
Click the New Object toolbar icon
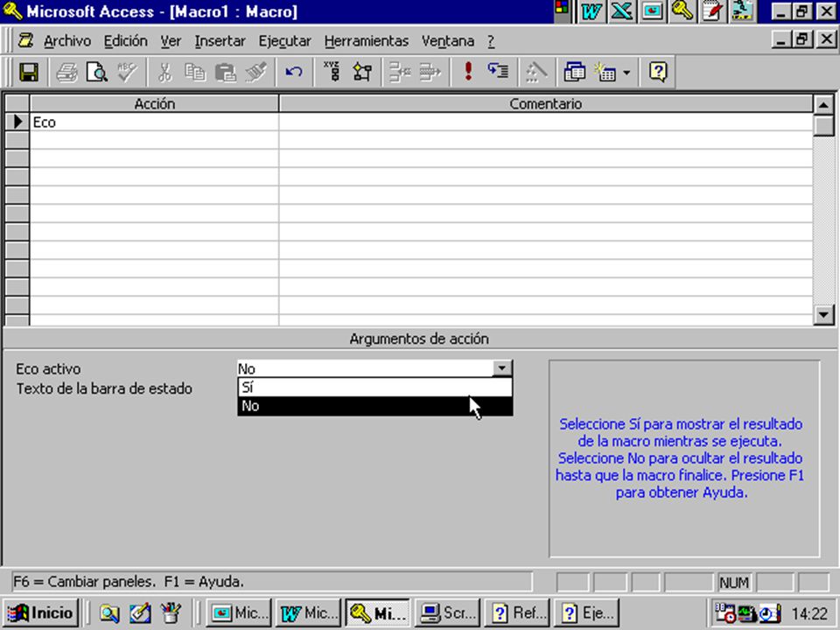[605, 72]
